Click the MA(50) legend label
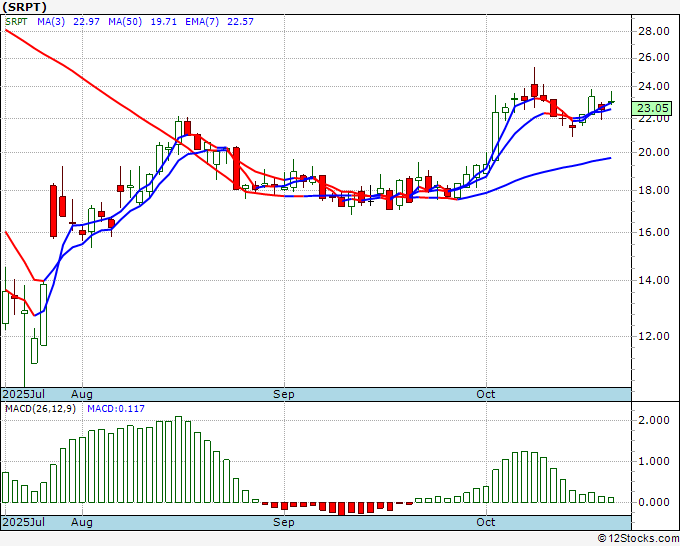The width and height of the screenshot is (680, 546). coord(125,22)
